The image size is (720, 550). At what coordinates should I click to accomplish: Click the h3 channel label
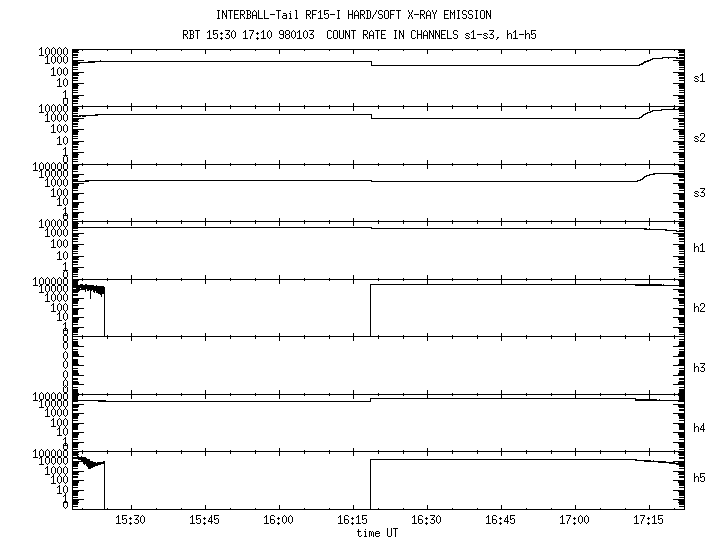click(699, 366)
